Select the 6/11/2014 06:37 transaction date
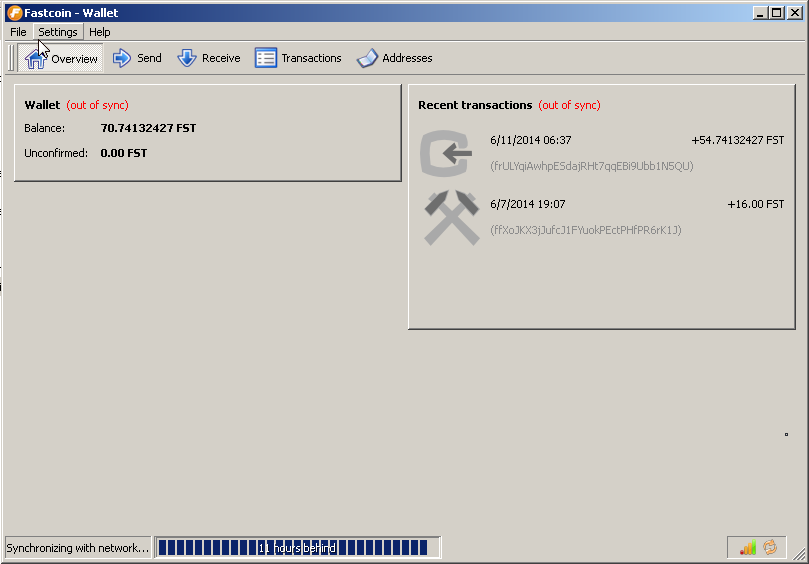Viewport: 809px width, 564px height. (530, 140)
